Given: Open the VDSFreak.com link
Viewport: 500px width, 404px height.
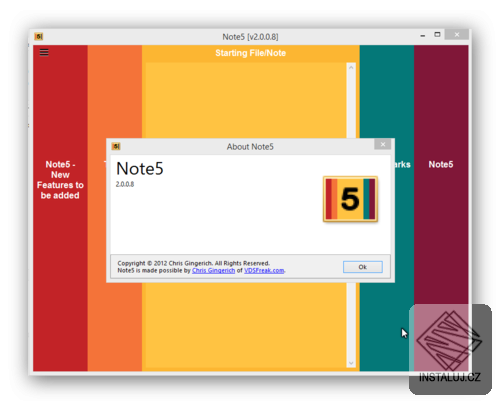Looking at the screenshot, I should pyautogui.click(x=264, y=270).
